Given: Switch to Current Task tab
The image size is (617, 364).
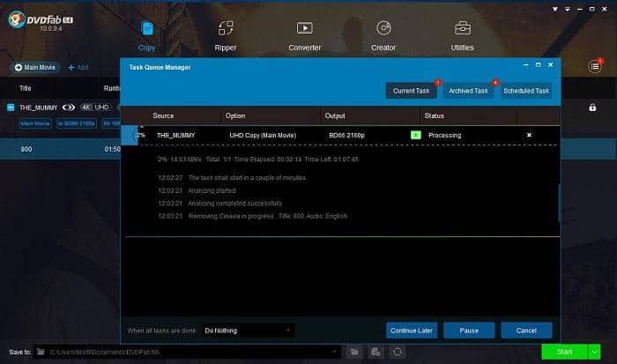Looking at the screenshot, I should point(412,91).
